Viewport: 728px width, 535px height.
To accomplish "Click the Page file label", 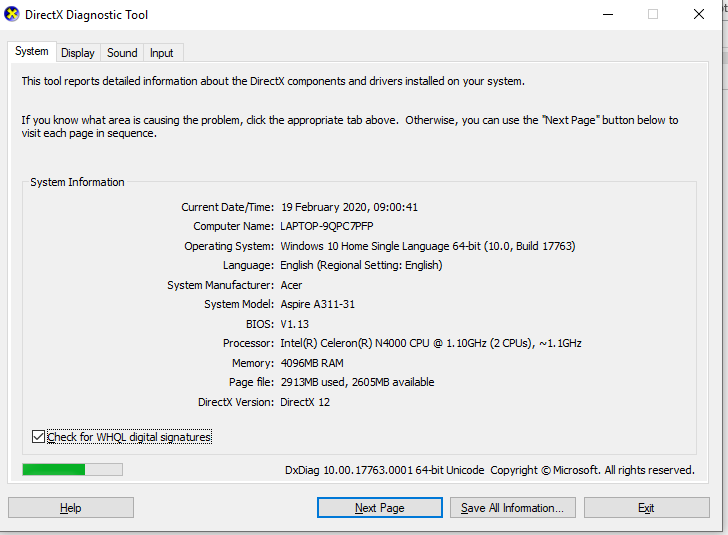I will click(251, 382).
